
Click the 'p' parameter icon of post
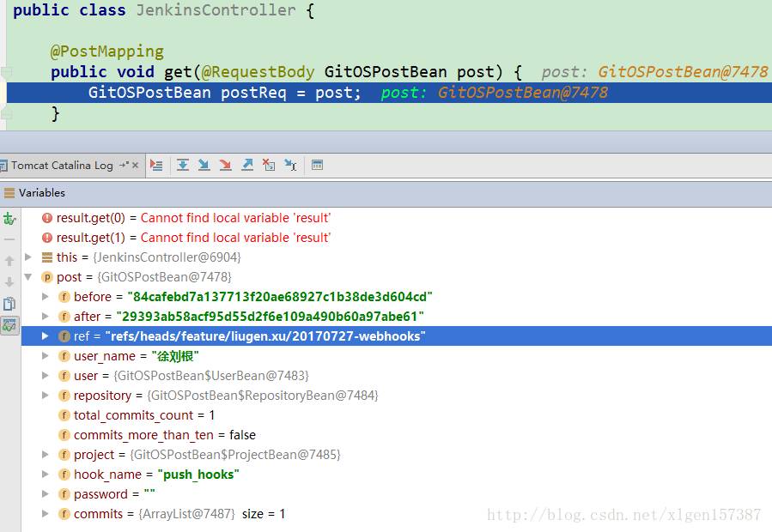(46, 277)
